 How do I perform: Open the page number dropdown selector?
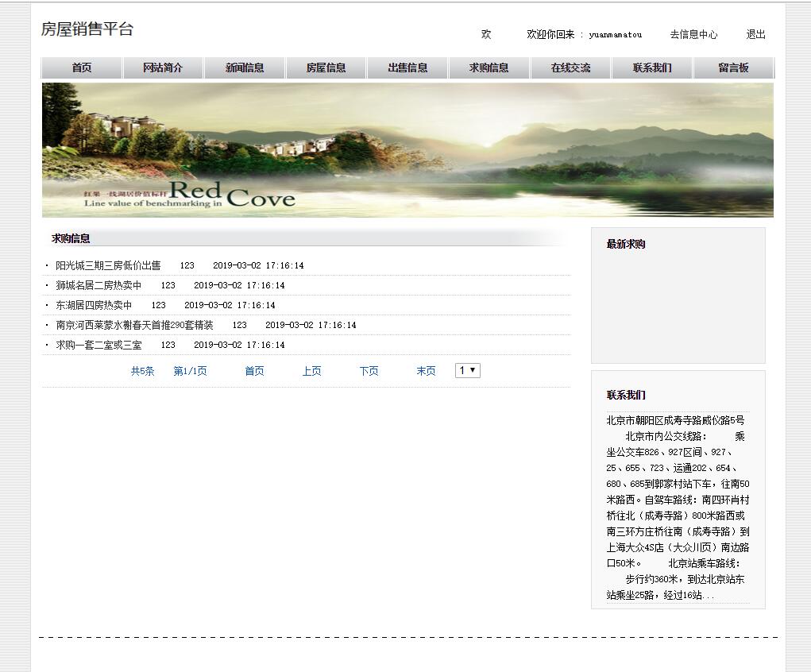(467, 369)
